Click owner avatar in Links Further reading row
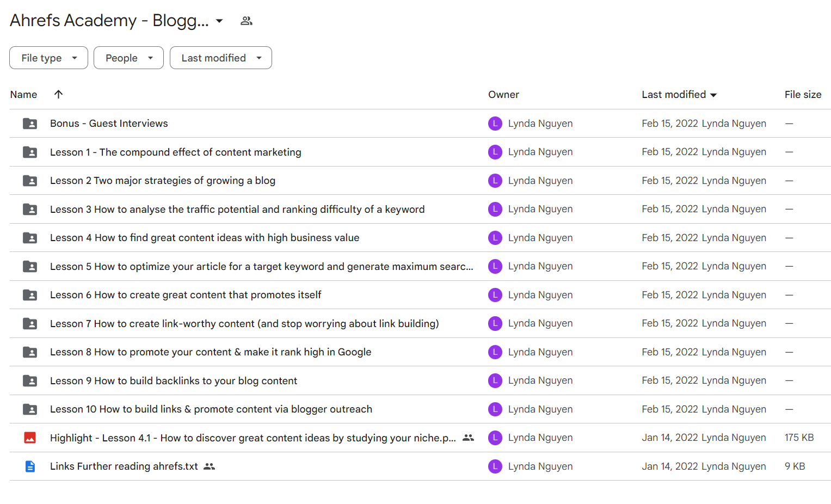 [495, 466]
